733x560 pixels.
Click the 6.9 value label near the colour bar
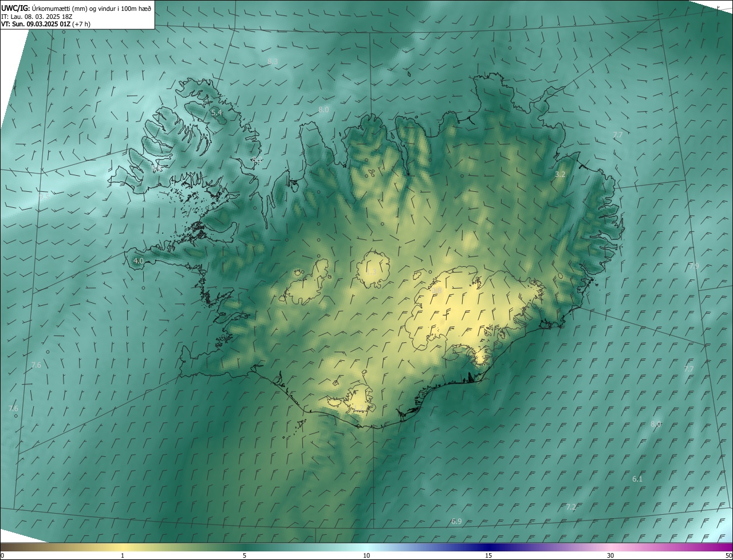[x=456, y=521]
